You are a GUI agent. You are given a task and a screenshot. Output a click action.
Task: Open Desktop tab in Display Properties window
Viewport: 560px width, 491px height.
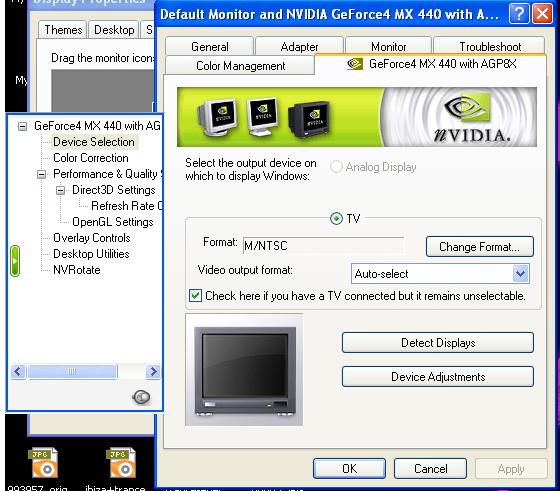114,30
